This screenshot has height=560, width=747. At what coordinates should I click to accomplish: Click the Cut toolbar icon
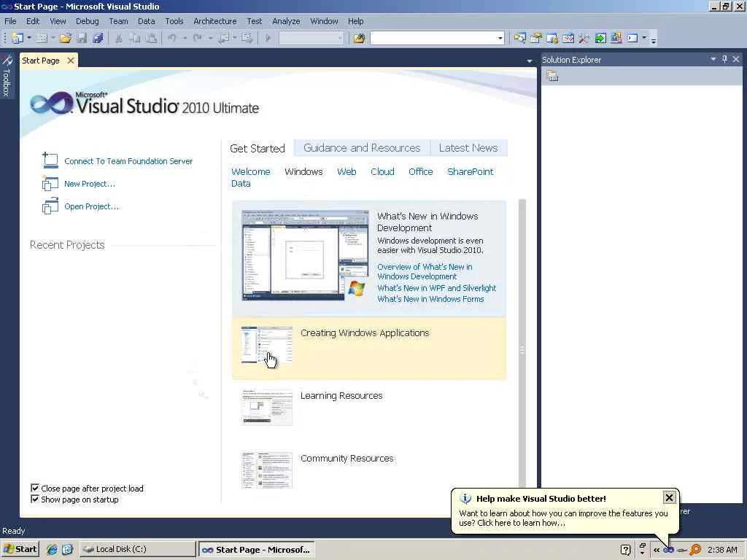(x=119, y=38)
